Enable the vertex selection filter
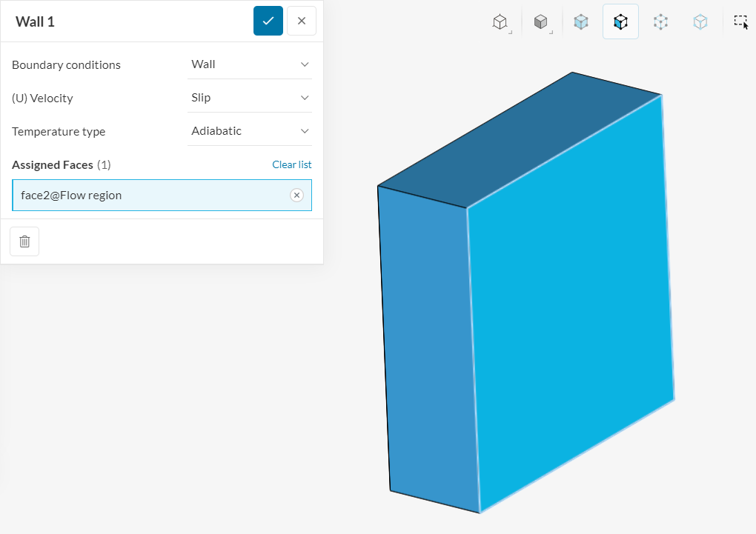The height and width of the screenshot is (534, 756). point(700,21)
